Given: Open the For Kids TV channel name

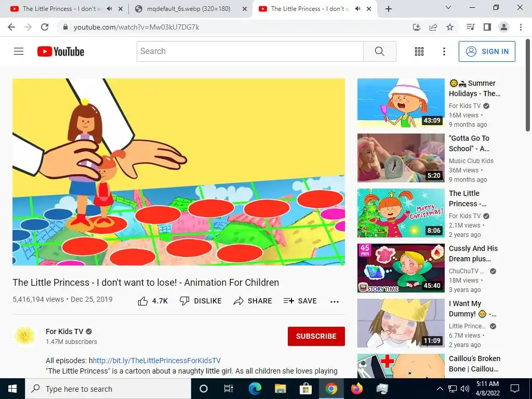Looking at the screenshot, I should [x=64, y=331].
